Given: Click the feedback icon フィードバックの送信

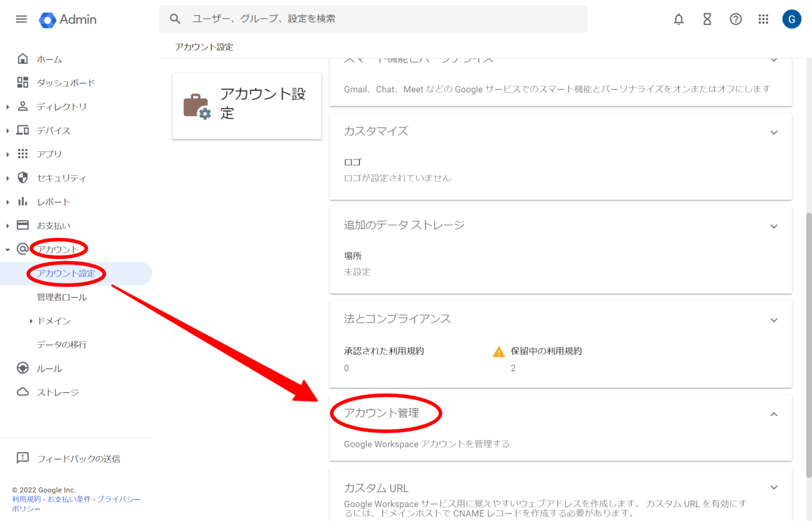Looking at the screenshot, I should pyautogui.click(x=23, y=458).
